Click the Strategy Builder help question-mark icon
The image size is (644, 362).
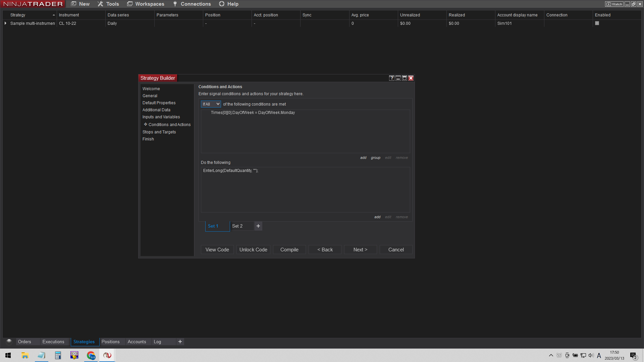coord(391,78)
